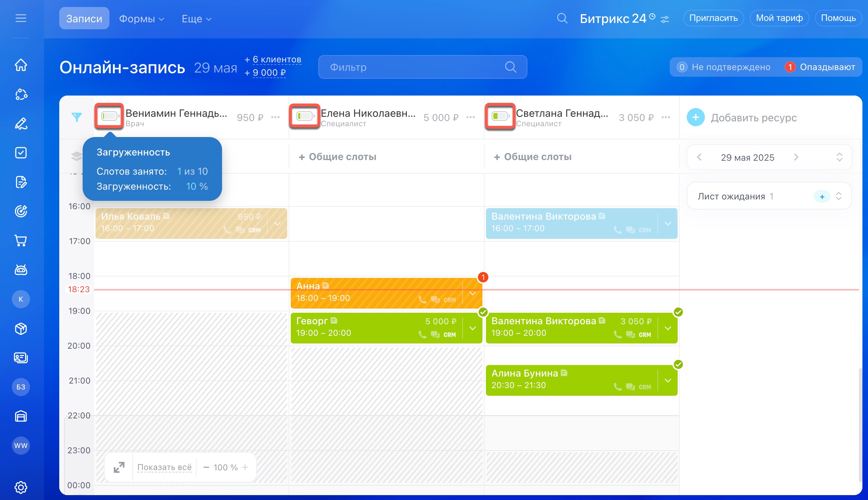Click the fullscreen expand arrows icon
868x500 pixels.
(x=119, y=467)
